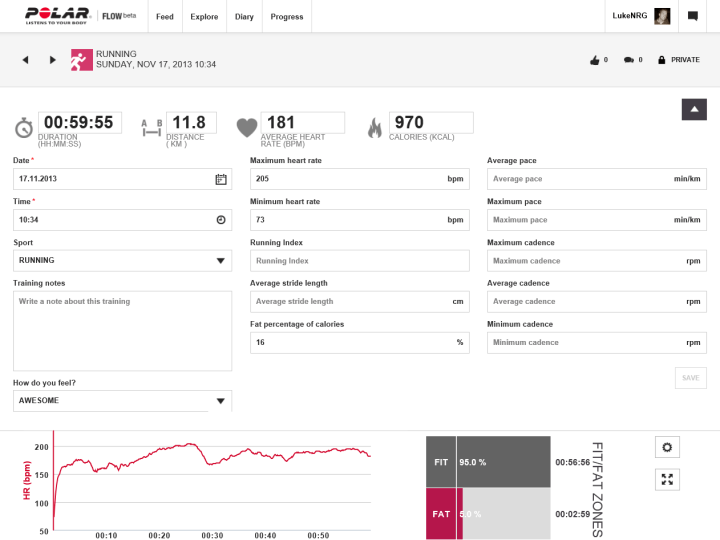Viewport: 720px width, 540px height.
Task: Click the A-B distance icon
Action: [x=152, y=128]
